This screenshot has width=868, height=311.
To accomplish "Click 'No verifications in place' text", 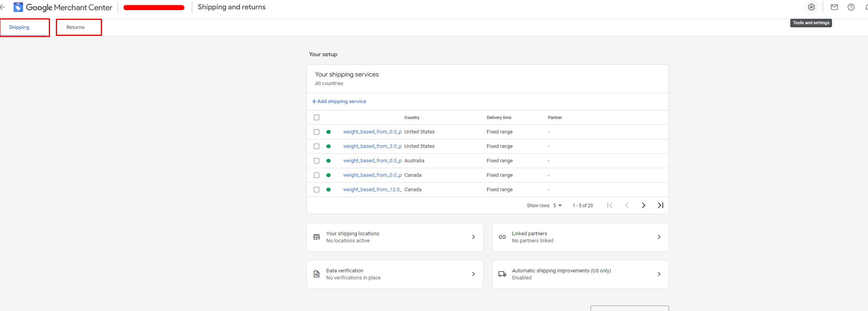I will (353, 278).
